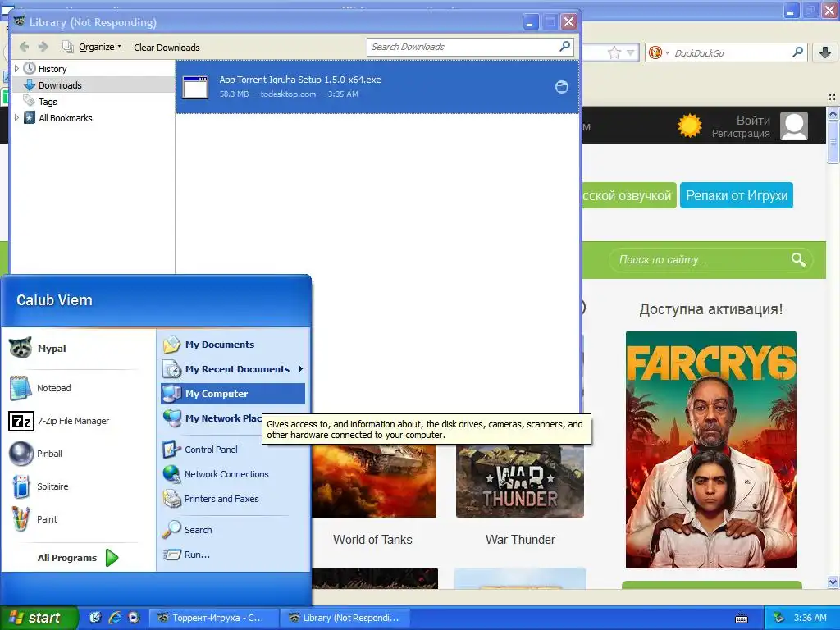840x630 pixels.
Task: Launch Internet Explorer from quick launch
Action: click(114, 618)
